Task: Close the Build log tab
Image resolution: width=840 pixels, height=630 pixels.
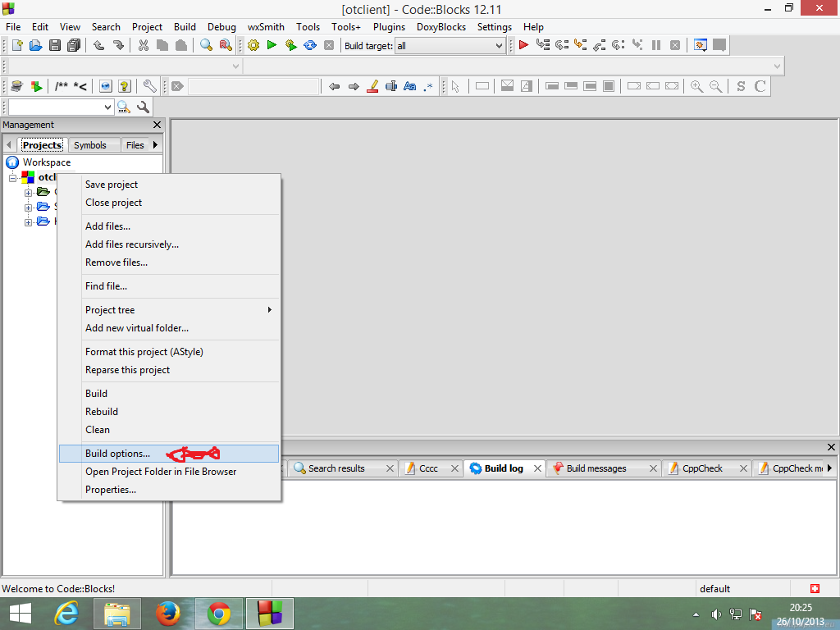Action: click(537, 468)
